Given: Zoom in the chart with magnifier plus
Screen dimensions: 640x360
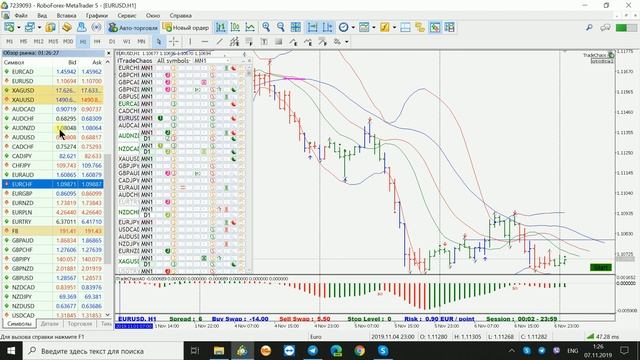Looking at the screenshot, I should 266,27.
